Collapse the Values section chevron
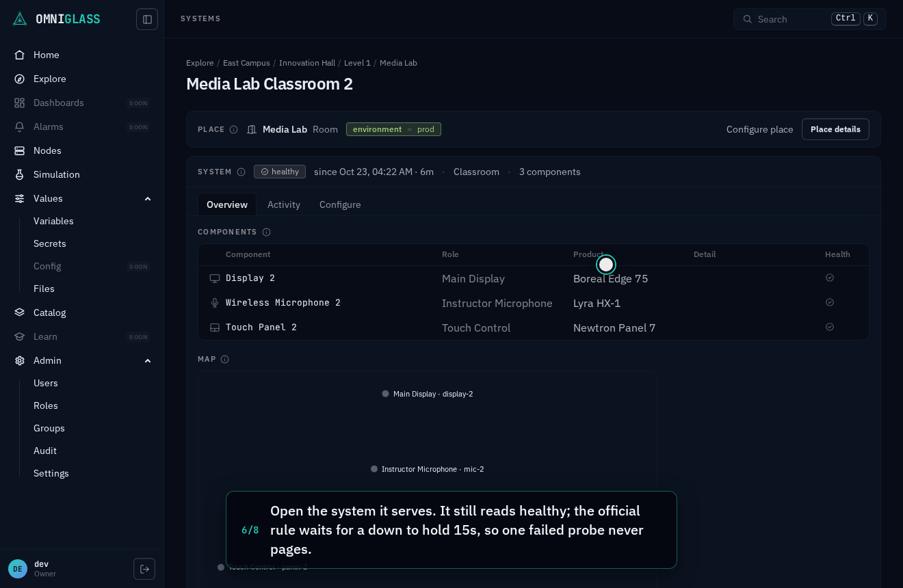This screenshot has width=903, height=588. [148, 198]
